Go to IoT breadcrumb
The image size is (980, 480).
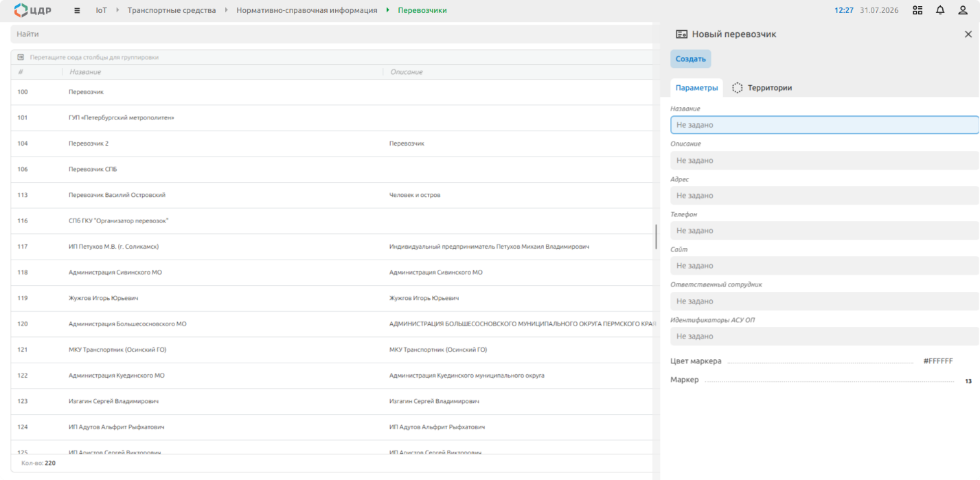tap(101, 10)
